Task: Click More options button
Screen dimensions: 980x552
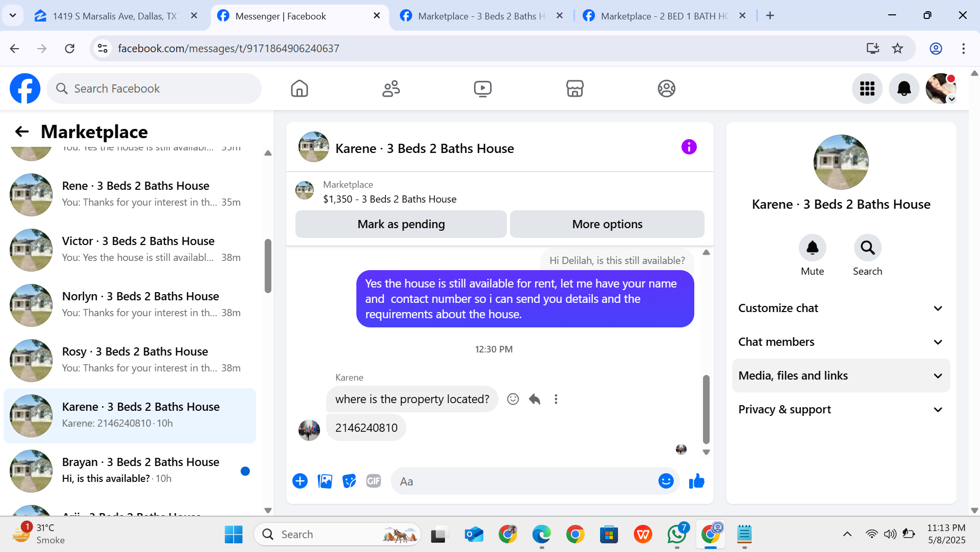Action: pyautogui.click(x=607, y=224)
